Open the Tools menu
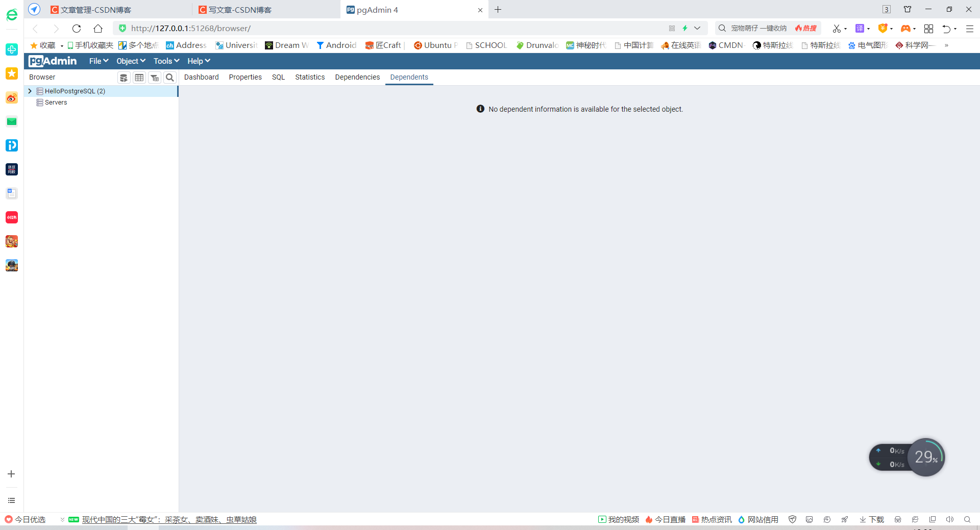The image size is (980, 530). 166,61
